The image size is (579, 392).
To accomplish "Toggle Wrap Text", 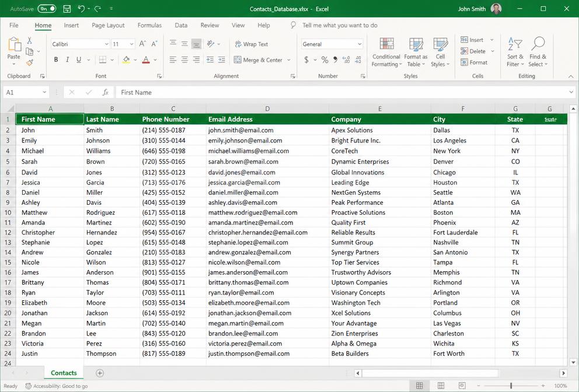I will [x=252, y=44].
